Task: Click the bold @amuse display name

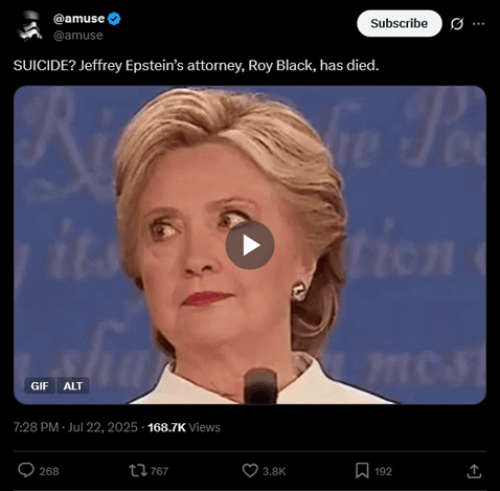Action: click(79, 19)
